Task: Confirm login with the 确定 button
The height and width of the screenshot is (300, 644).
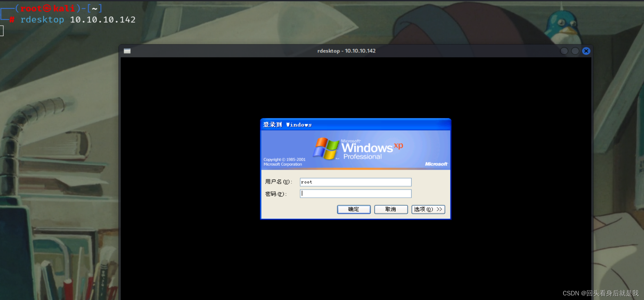Action: (354, 209)
